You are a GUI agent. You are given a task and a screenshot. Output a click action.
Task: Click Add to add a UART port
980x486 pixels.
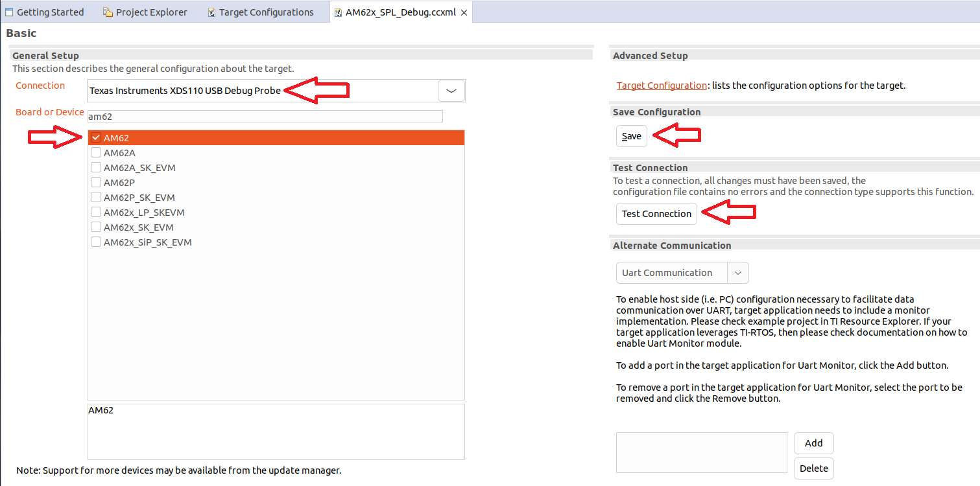click(813, 443)
